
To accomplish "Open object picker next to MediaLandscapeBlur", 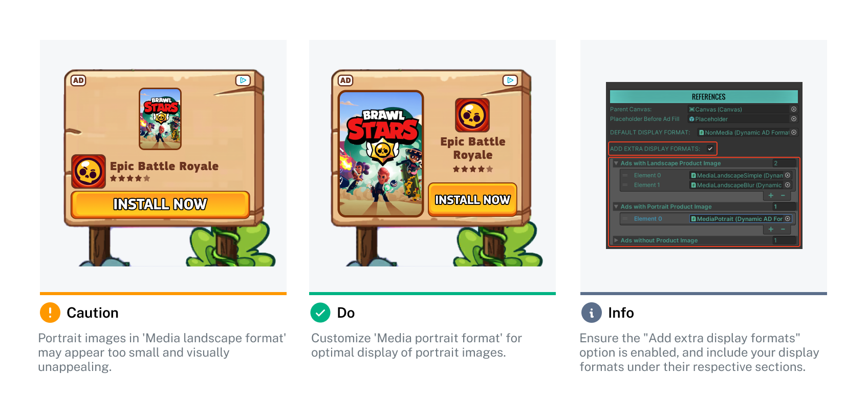I will [788, 185].
